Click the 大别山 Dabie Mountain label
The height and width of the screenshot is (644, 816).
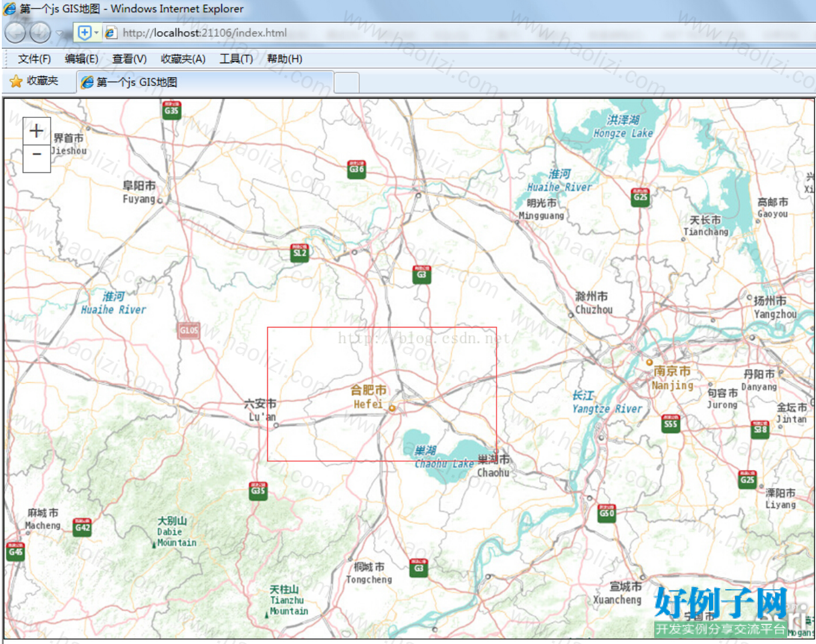coord(176,531)
